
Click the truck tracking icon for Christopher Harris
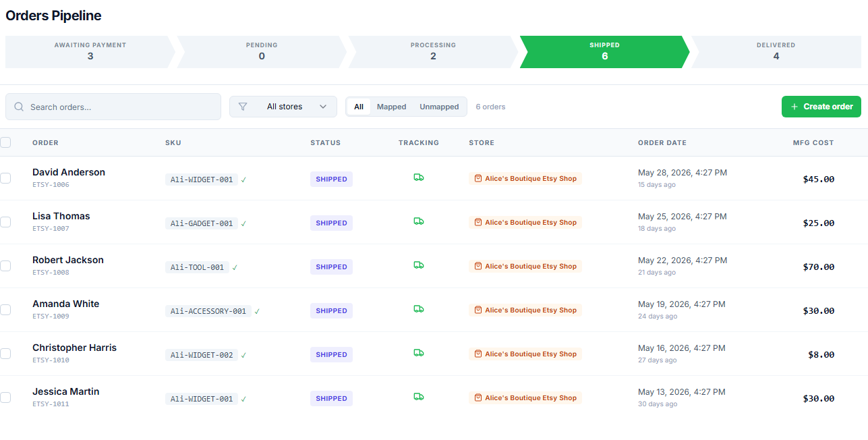[419, 353]
